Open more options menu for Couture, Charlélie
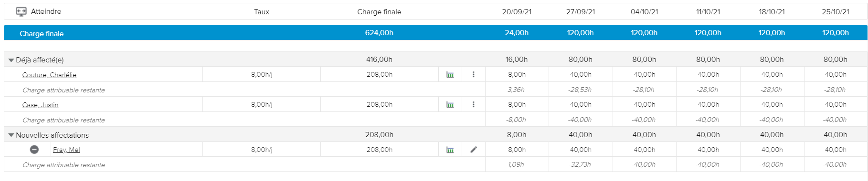This screenshot has height=181, width=868. click(x=474, y=74)
